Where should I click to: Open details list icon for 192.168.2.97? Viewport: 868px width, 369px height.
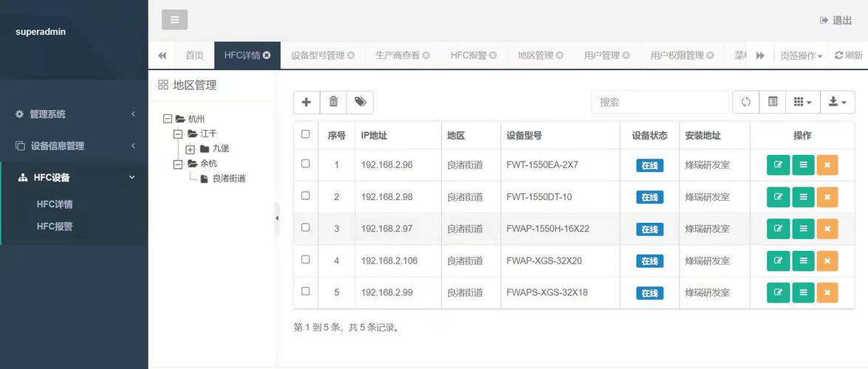point(803,229)
